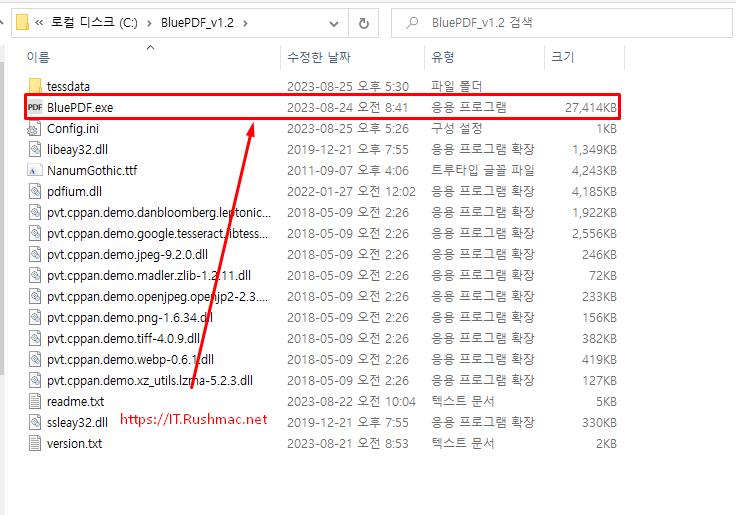Expand chevron after BluePDF_v1.2 in path
This screenshot has height=515, width=736.
(x=245, y=23)
